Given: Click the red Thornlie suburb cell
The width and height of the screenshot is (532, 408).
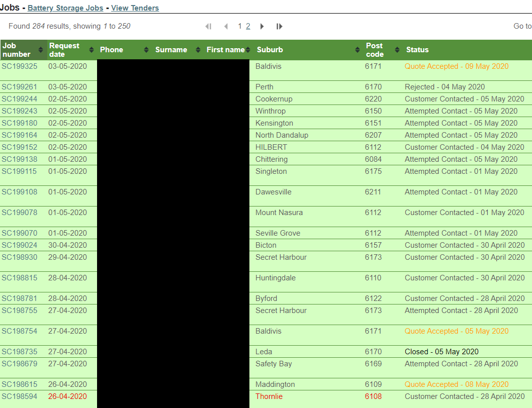Looking at the screenshot, I should click(269, 396).
